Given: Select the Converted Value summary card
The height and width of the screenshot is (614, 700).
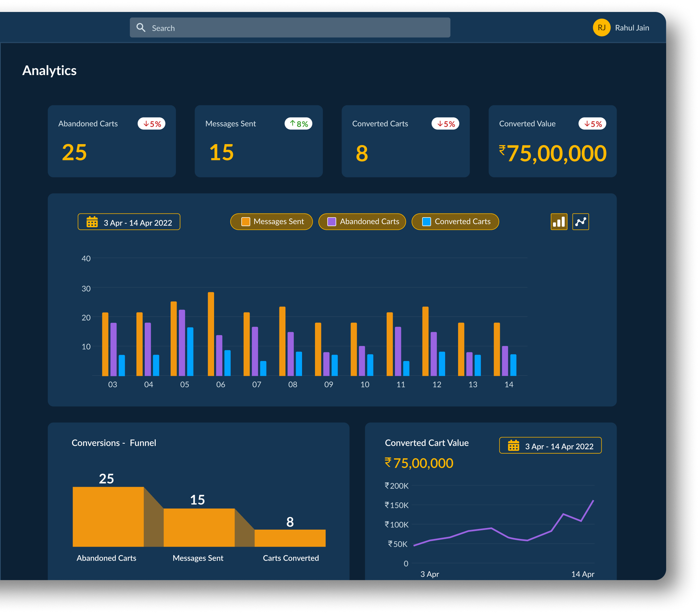Looking at the screenshot, I should pyautogui.click(x=552, y=141).
